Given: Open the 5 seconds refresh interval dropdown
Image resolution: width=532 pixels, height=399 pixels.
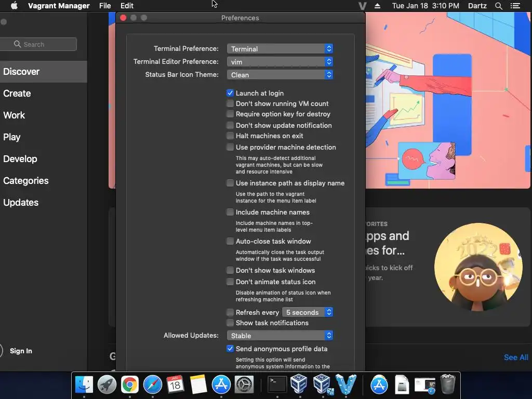Looking at the screenshot, I should tap(308, 312).
